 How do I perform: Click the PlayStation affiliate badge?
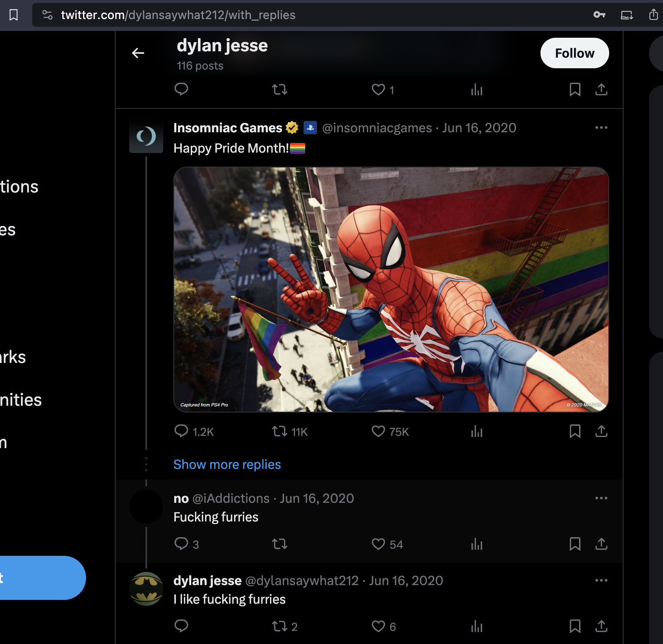coord(310,128)
